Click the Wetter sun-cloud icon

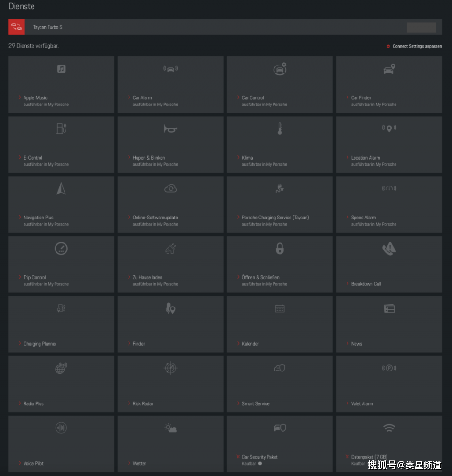coord(170,428)
